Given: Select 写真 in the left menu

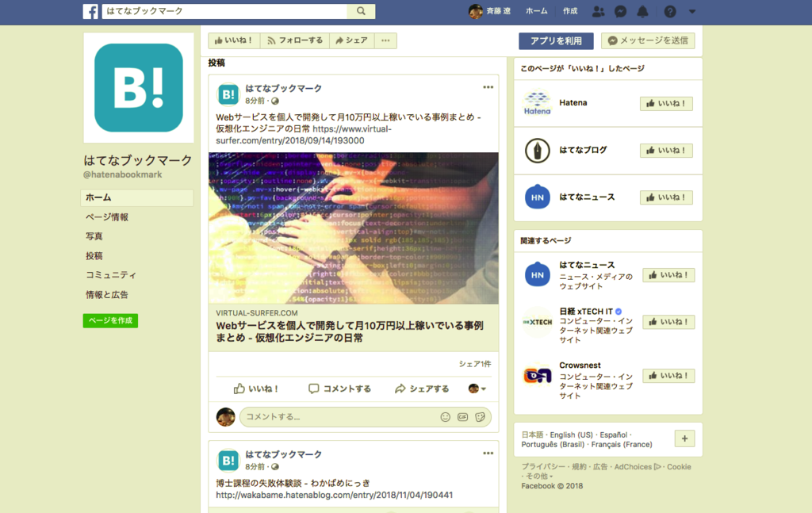Looking at the screenshot, I should pyautogui.click(x=94, y=236).
